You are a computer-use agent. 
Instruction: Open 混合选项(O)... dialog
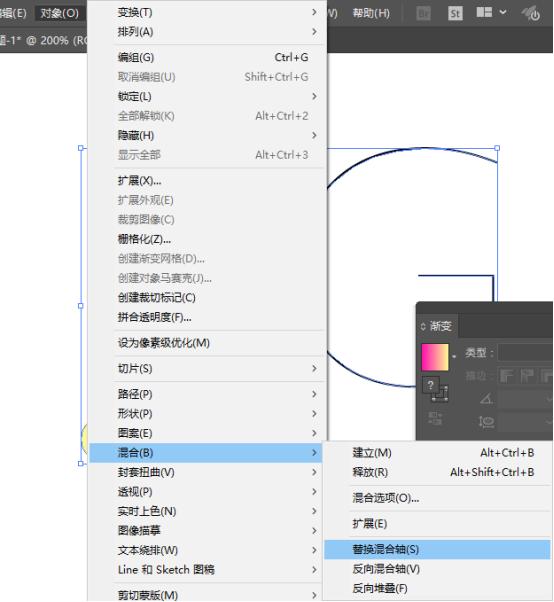pos(437,498)
